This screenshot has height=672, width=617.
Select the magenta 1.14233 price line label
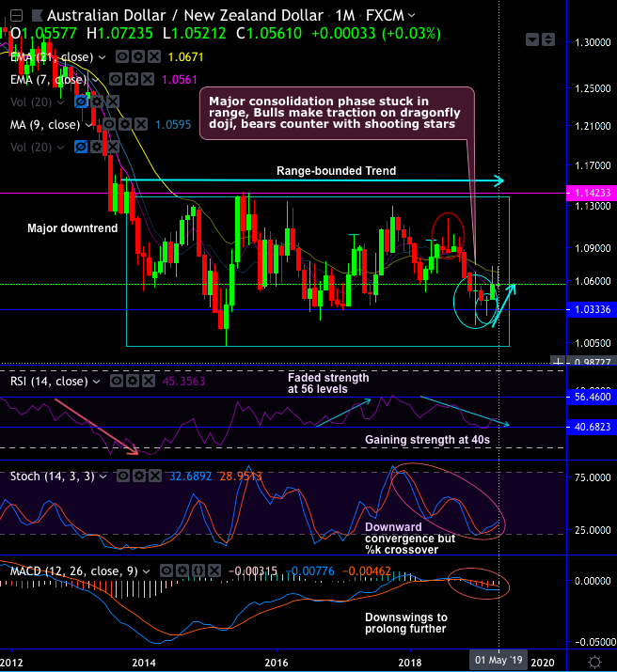coord(592,193)
